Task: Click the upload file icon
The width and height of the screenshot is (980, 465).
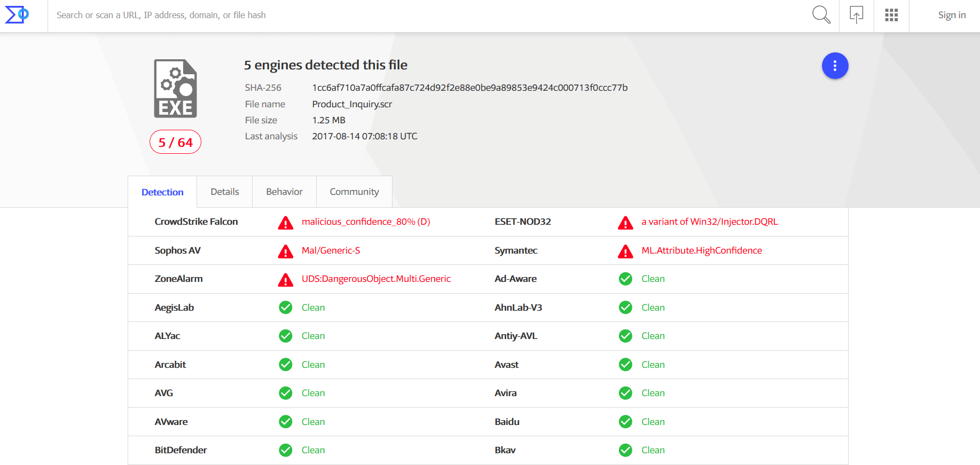Action: click(856, 15)
